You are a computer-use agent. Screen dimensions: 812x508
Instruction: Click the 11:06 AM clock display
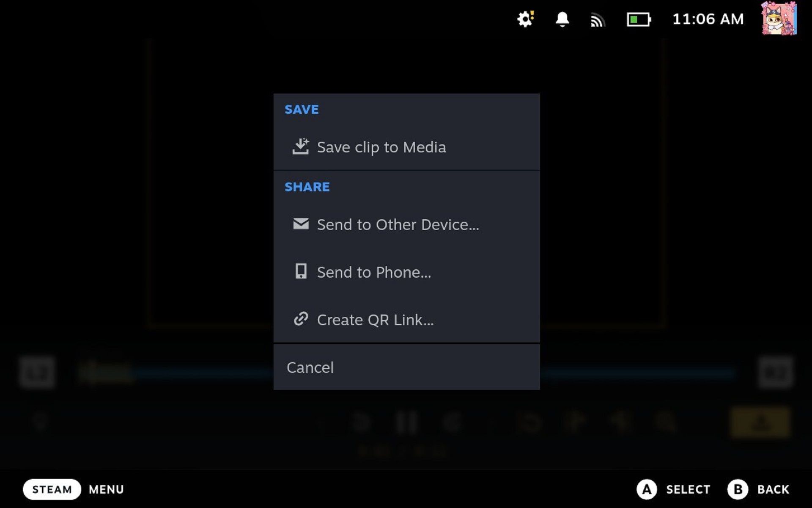(708, 19)
